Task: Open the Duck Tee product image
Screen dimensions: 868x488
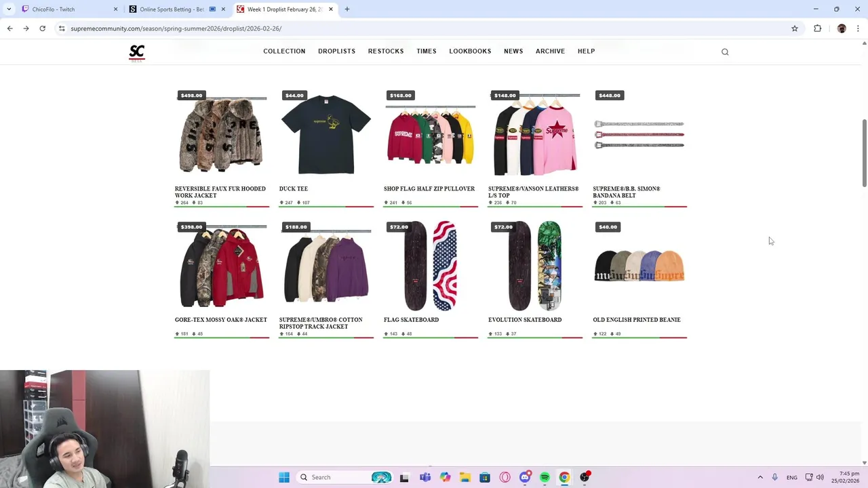Action: (326, 135)
